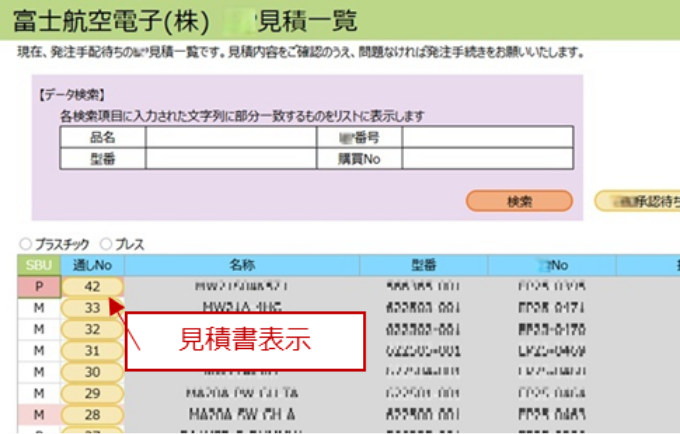Click the SBU cell P in row 42
Viewport: 680px width, 434px height.
coord(39,287)
